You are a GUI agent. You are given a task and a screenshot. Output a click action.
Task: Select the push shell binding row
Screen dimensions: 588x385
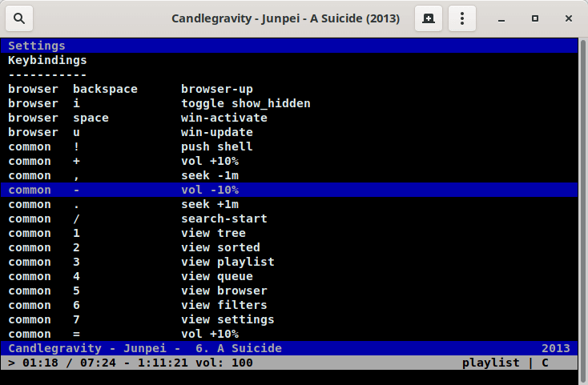289,146
